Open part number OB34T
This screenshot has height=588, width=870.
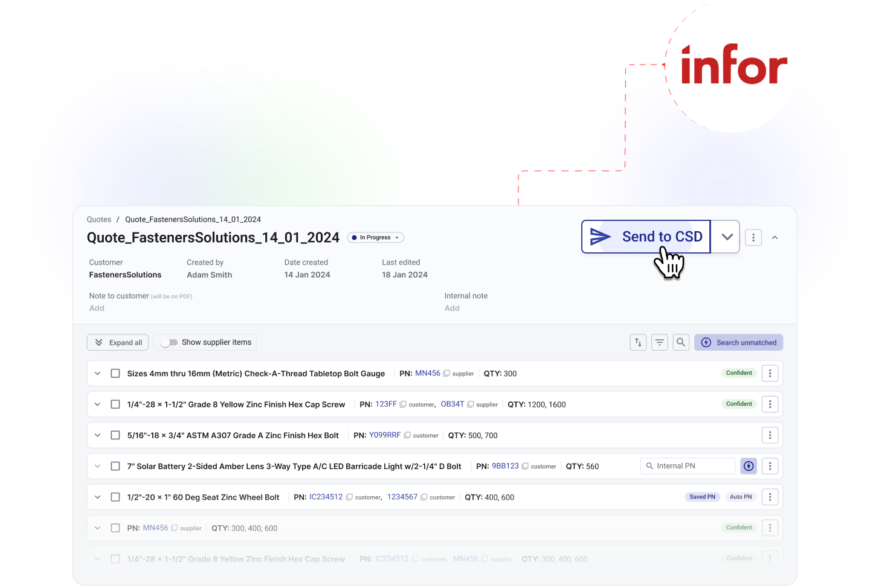pyautogui.click(x=453, y=404)
